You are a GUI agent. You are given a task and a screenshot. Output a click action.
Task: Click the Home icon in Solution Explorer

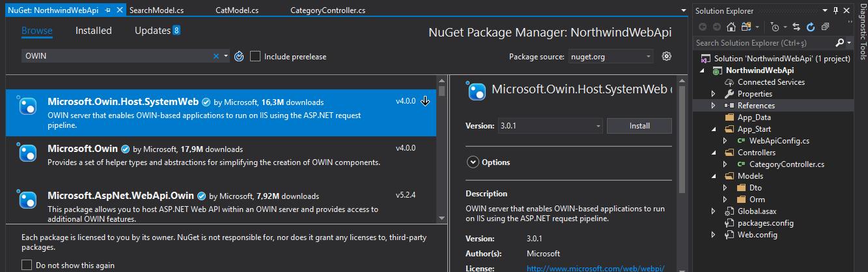click(x=731, y=27)
